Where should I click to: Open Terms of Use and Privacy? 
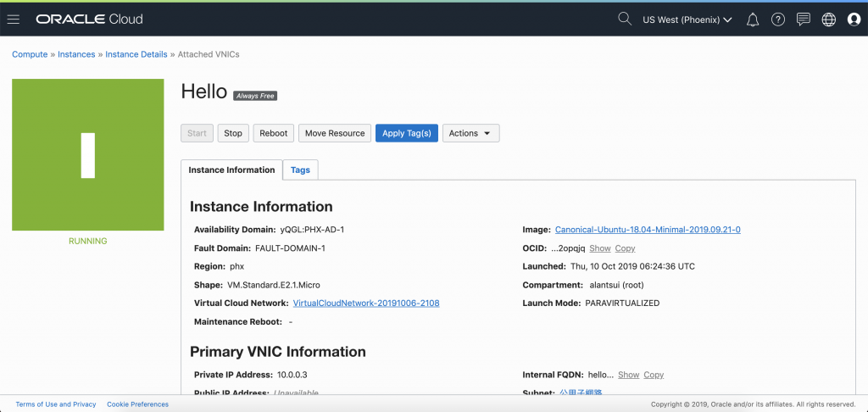click(56, 404)
